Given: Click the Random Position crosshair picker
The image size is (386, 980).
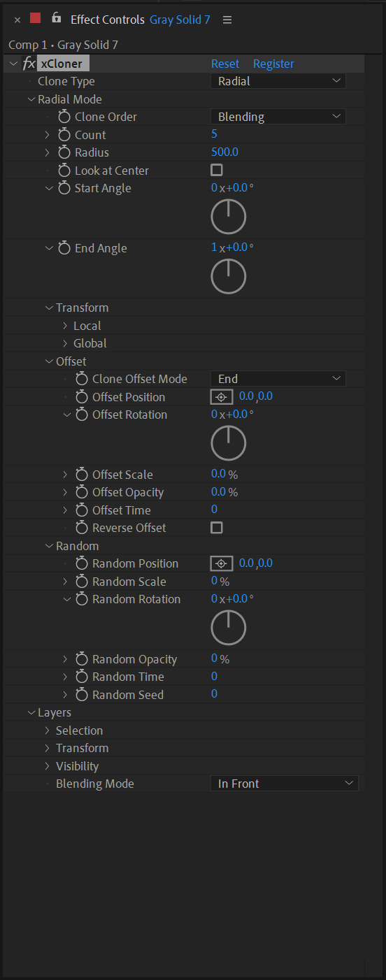Looking at the screenshot, I should pos(222,563).
